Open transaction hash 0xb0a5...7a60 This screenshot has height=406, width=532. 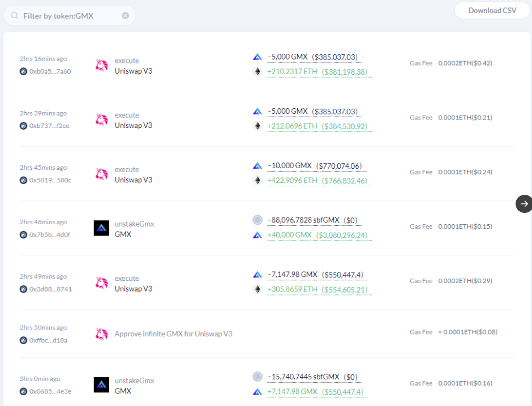50,71
